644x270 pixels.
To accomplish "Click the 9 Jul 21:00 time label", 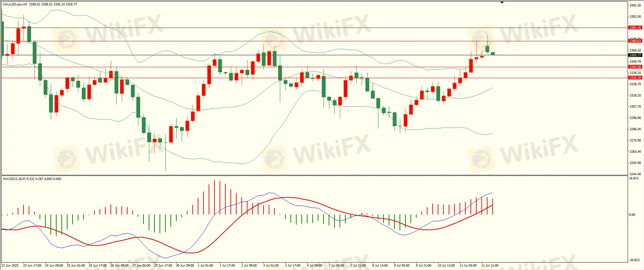I will point(424,266).
